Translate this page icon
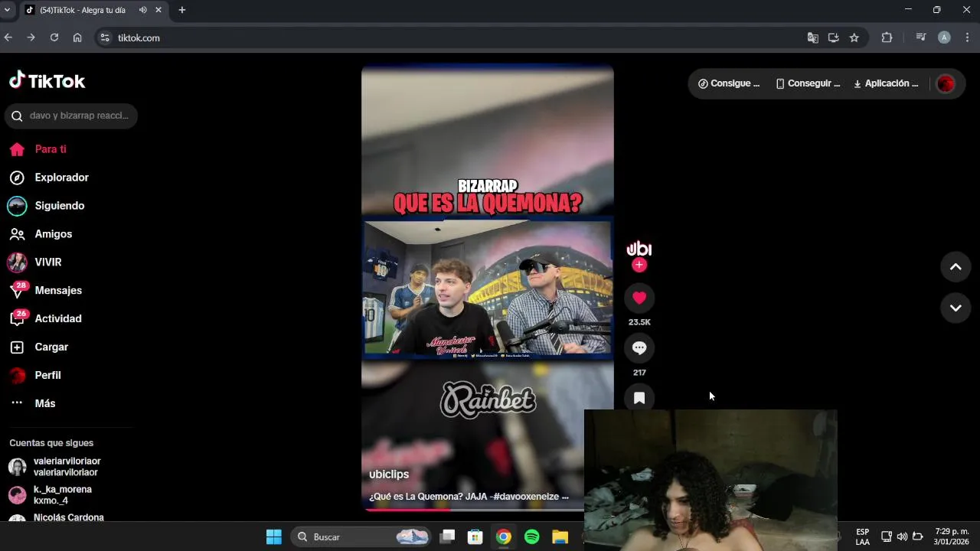 (813, 37)
